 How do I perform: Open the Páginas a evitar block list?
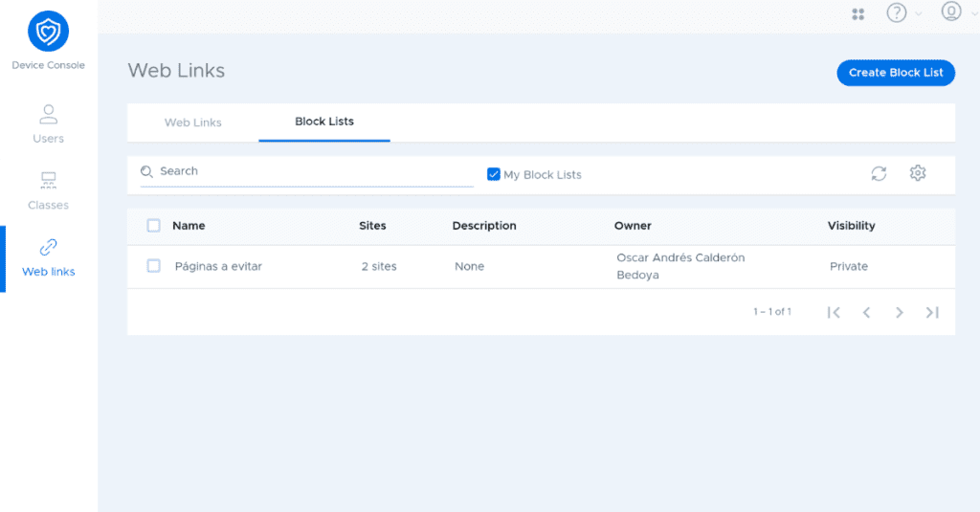[218, 267]
